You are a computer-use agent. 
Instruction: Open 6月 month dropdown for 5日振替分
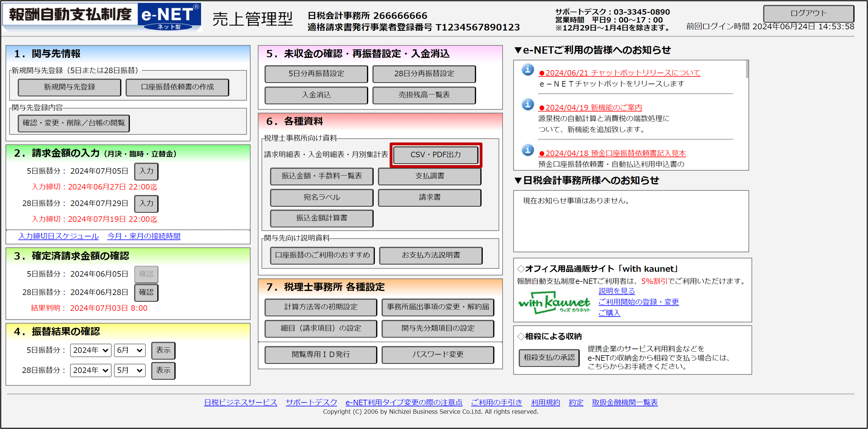pos(129,350)
